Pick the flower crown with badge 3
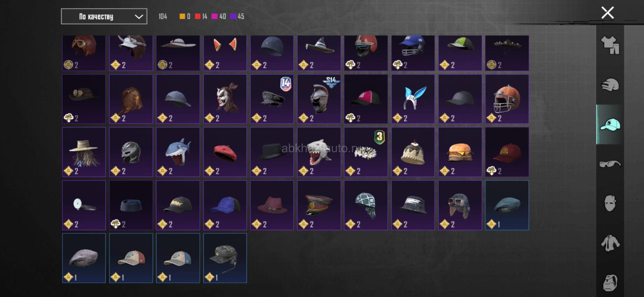Viewport: 644px width, 297px height. 366,152
